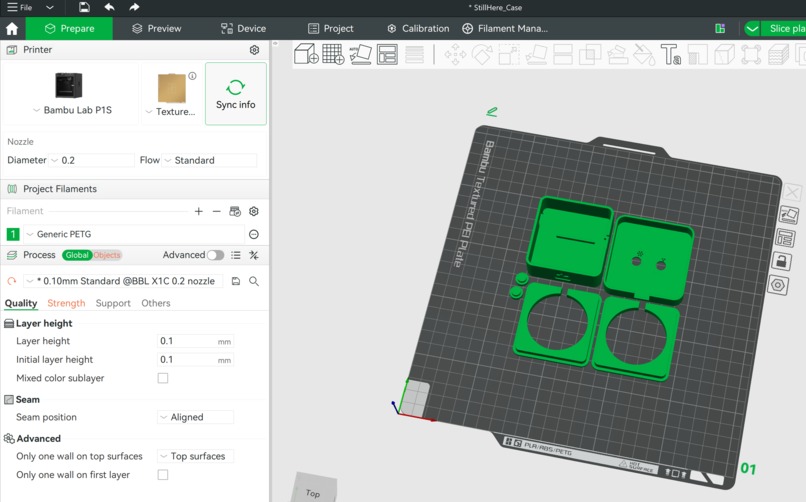806x502 pixels.
Task: Switch to the Device tab
Action: pyautogui.click(x=243, y=29)
